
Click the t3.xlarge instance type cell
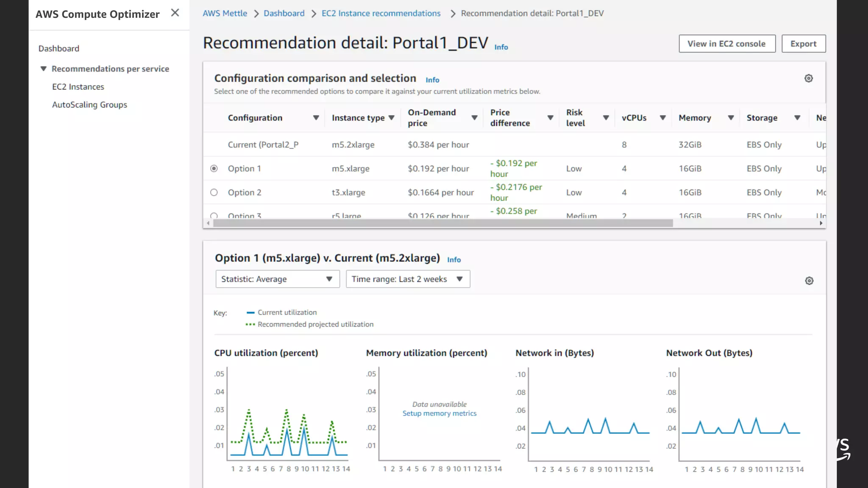[348, 192]
